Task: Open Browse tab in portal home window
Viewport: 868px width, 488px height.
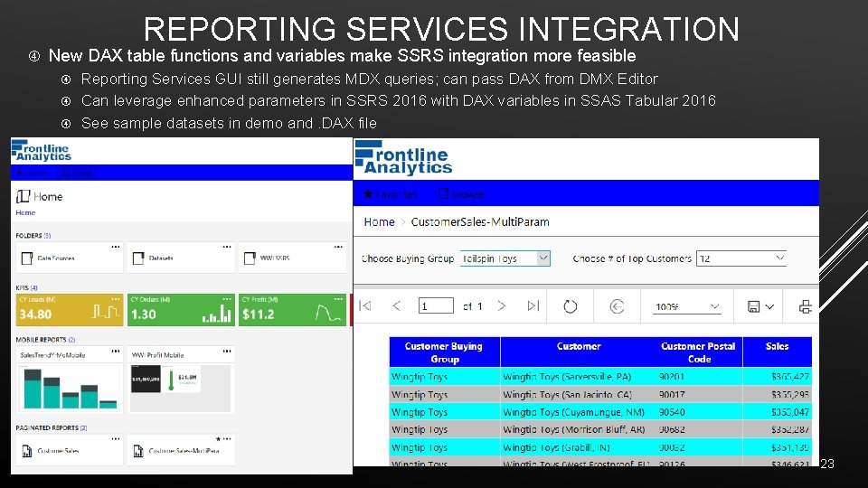Action: (x=78, y=173)
